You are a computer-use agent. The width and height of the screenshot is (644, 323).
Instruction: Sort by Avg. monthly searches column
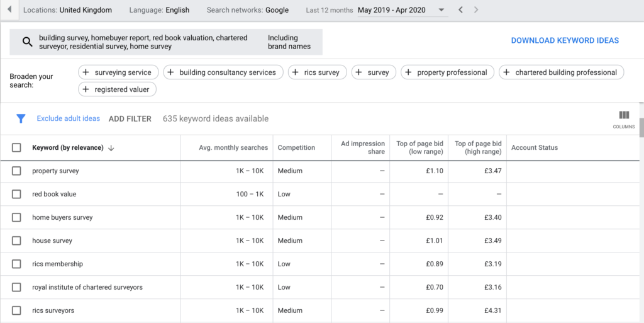[x=233, y=147]
